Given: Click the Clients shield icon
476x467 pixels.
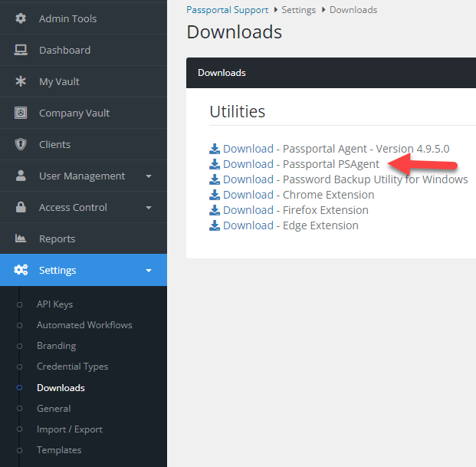Looking at the screenshot, I should pyautogui.click(x=21, y=144).
